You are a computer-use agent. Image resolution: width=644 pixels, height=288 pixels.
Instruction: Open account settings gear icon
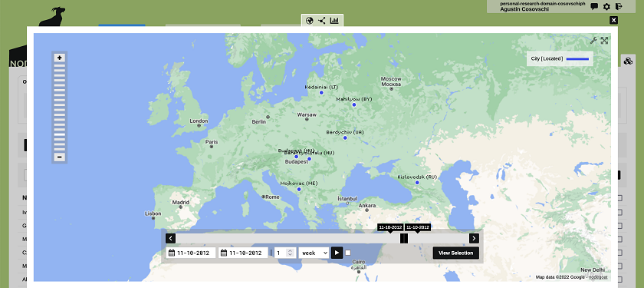[606, 7]
